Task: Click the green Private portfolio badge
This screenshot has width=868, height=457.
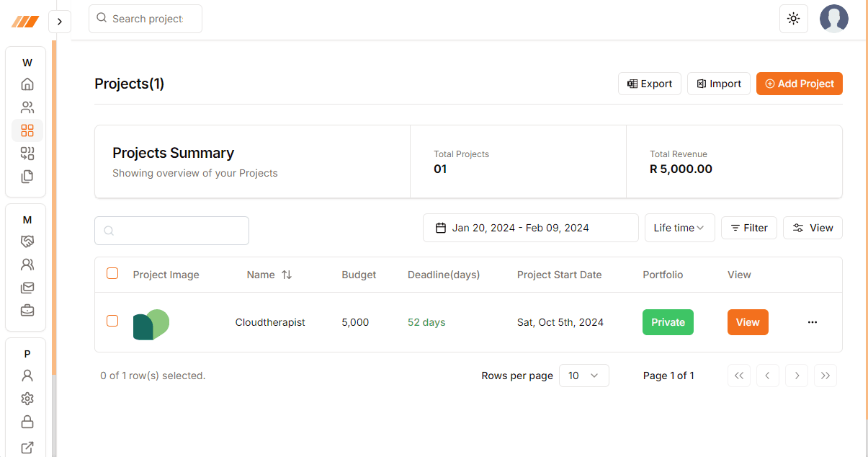Action: [668, 322]
